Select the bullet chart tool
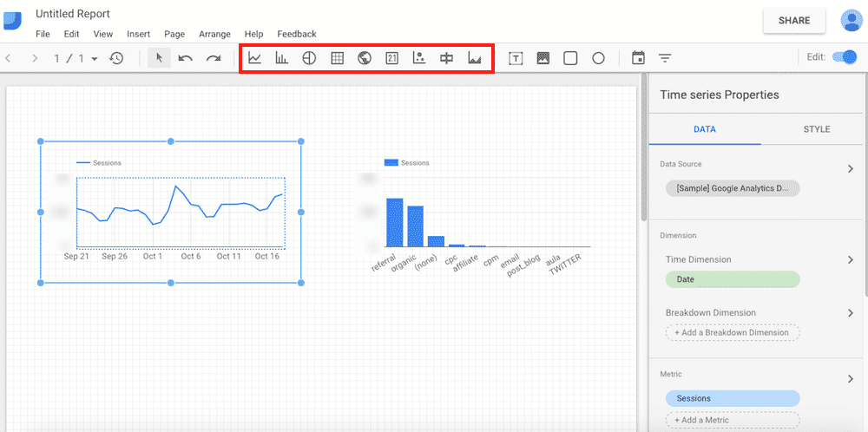 (x=447, y=58)
